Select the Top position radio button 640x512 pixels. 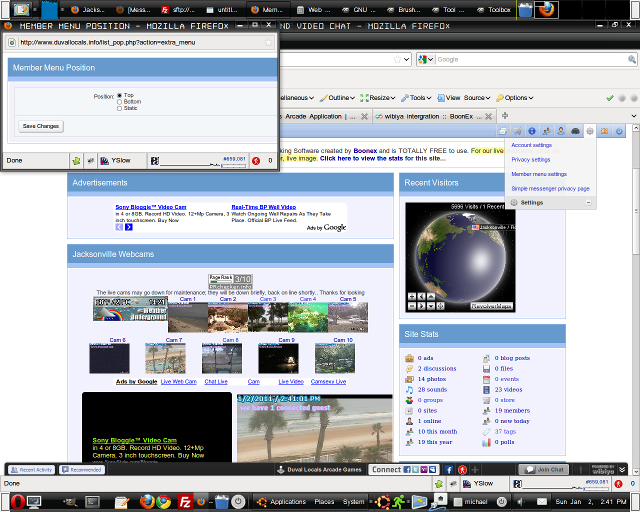pyautogui.click(x=120, y=95)
